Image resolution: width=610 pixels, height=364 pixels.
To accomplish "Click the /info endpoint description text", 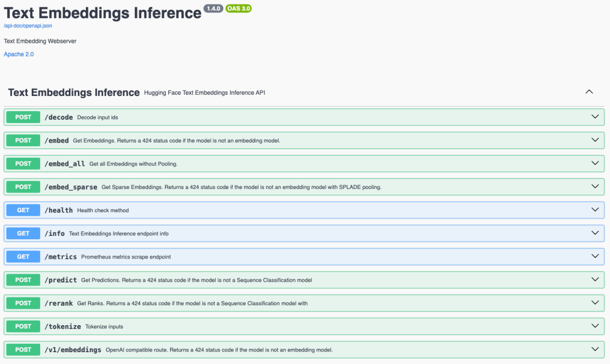I will [119, 234].
